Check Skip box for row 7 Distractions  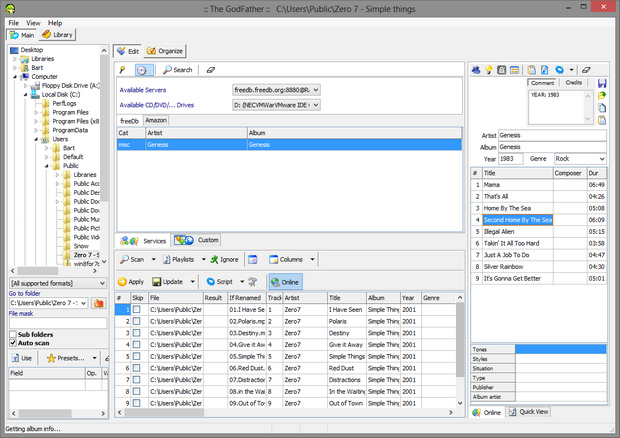coord(136,379)
